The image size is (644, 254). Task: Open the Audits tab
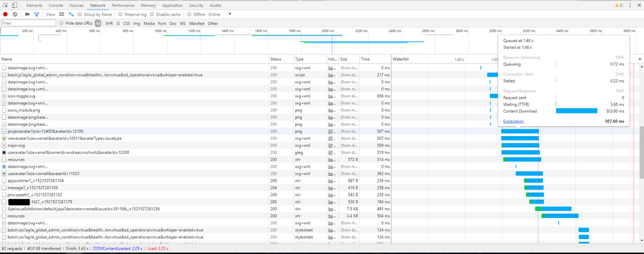(x=215, y=5)
